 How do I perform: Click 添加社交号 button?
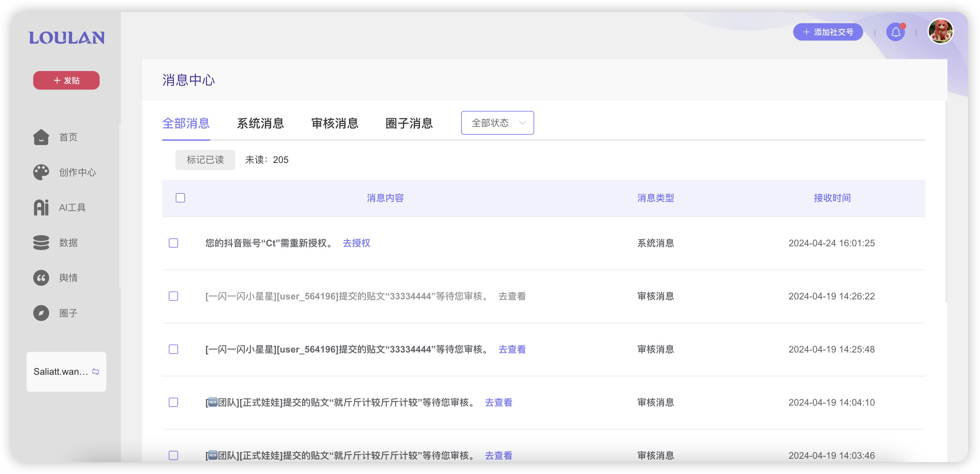tap(828, 32)
